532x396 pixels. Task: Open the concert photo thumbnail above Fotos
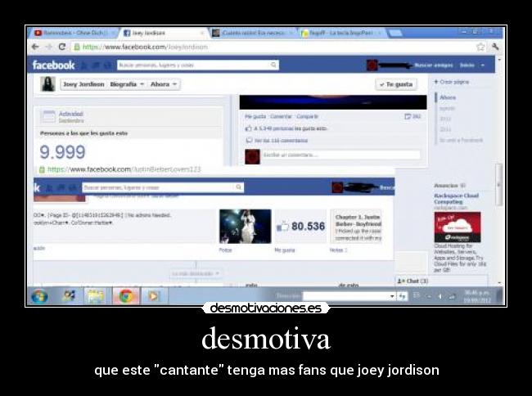click(x=246, y=227)
